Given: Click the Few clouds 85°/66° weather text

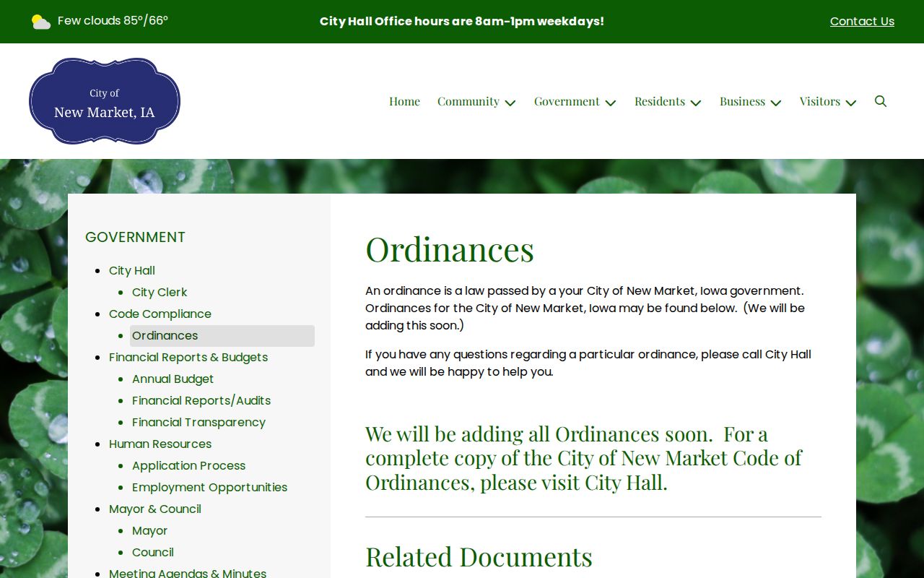Looking at the screenshot, I should tap(113, 21).
